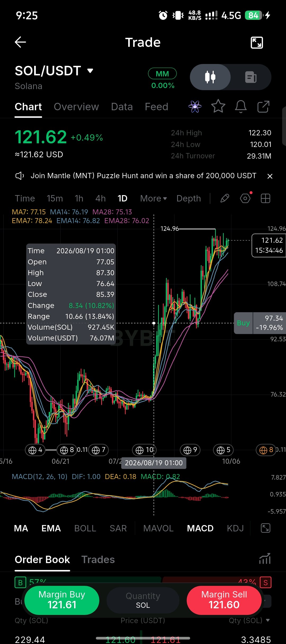Open chart settings hexagon icon
This screenshot has width=286, height=644.
245,198
